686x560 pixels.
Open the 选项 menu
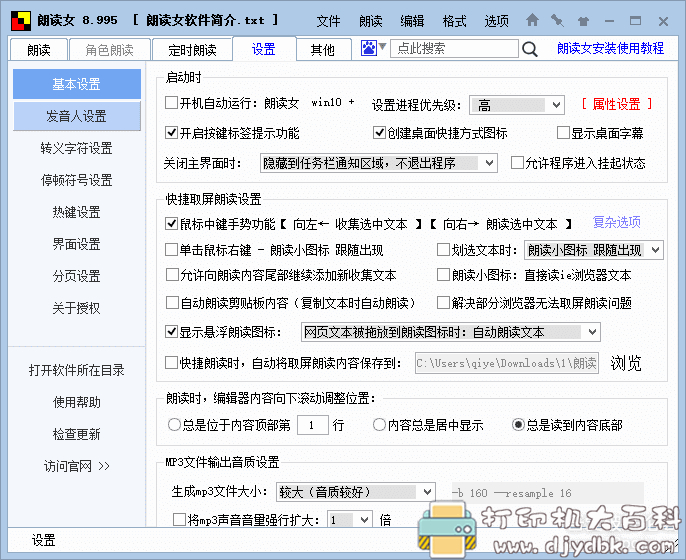(496, 21)
